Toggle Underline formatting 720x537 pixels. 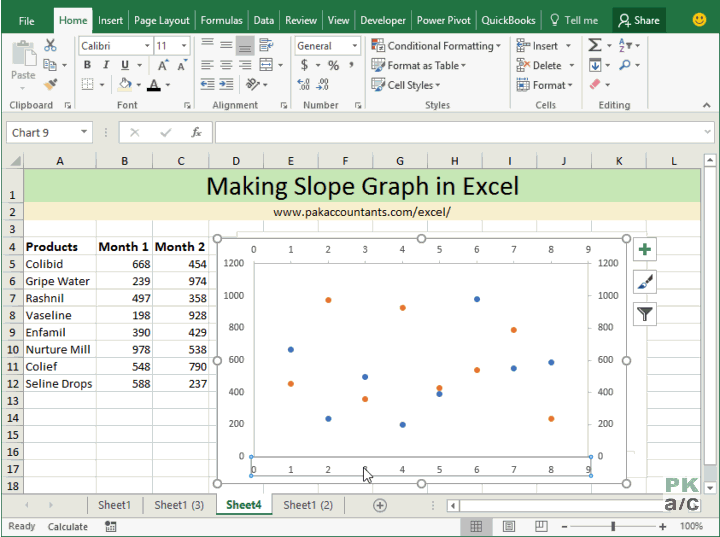125,65
